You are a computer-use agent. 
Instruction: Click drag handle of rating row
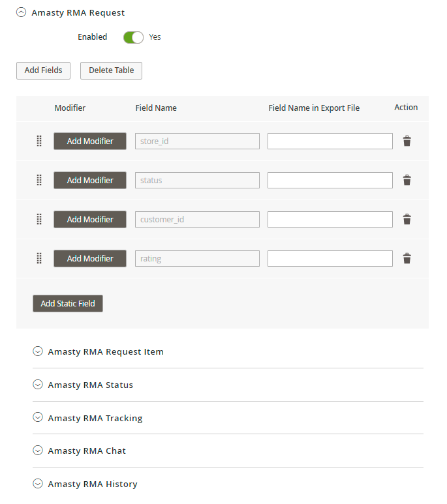[39, 258]
